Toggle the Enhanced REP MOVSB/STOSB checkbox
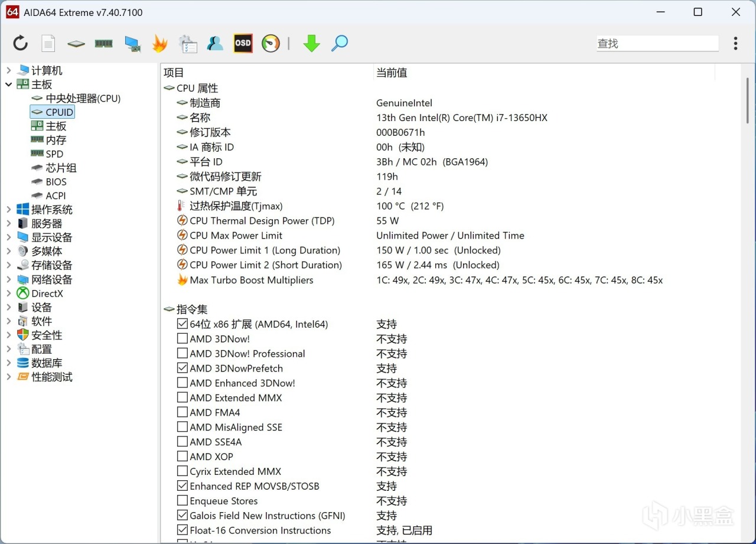The image size is (756, 544). [183, 486]
